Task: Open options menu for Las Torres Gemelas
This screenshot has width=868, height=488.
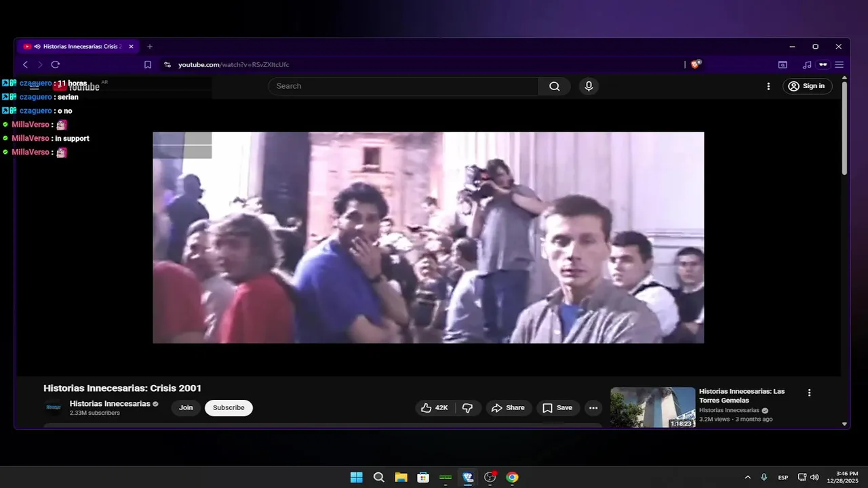Action: pos(809,392)
